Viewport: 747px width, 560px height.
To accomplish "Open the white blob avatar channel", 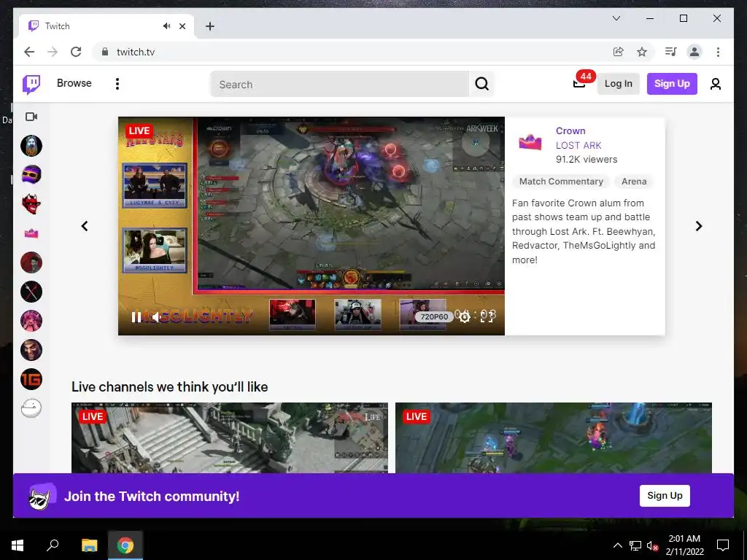I will pyautogui.click(x=31, y=408).
